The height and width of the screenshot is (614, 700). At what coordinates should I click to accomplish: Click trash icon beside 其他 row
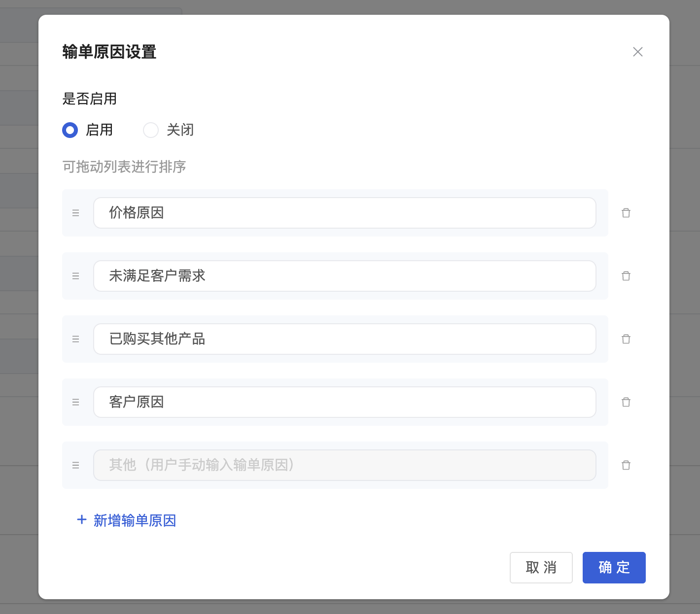point(626,465)
